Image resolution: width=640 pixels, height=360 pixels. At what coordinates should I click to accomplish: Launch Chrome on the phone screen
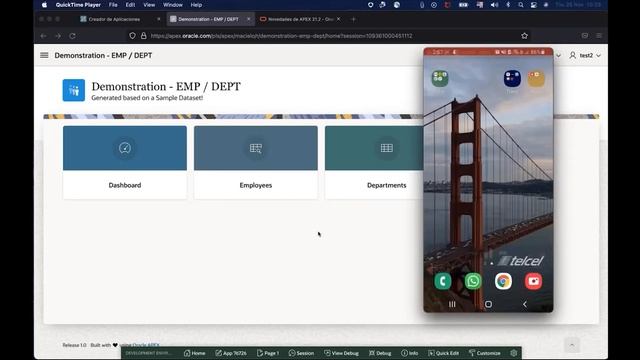(x=503, y=281)
